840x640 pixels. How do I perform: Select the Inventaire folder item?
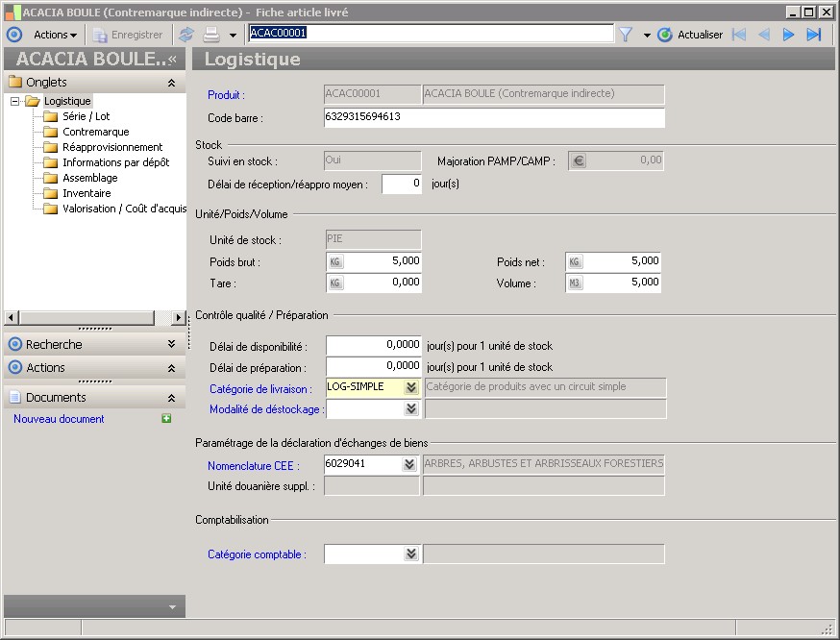pyautogui.click(x=86, y=193)
